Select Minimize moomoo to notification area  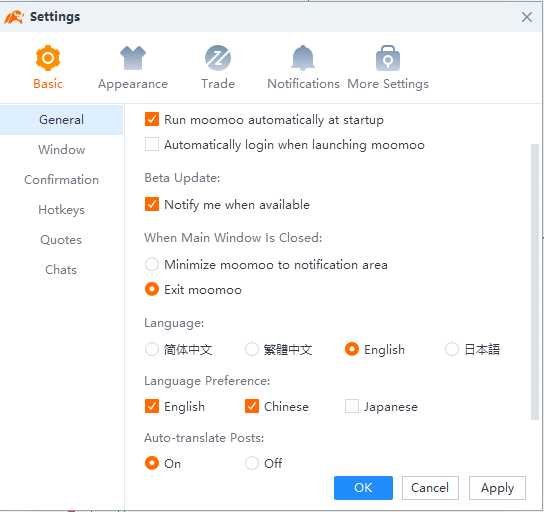152,264
